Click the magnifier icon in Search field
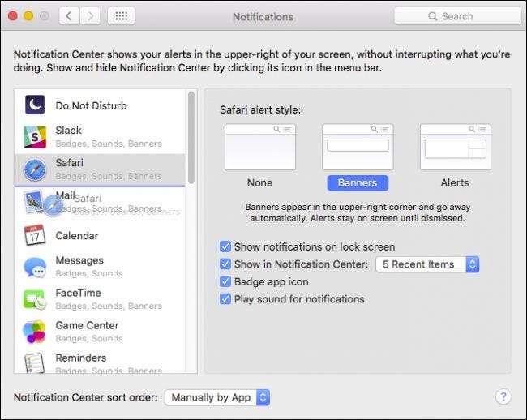 (x=433, y=16)
